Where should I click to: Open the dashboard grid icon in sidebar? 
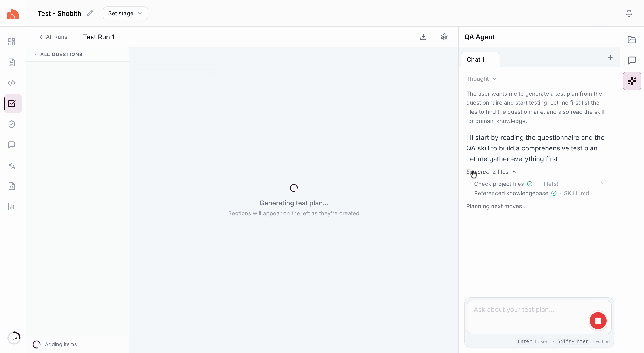click(11, 42)
